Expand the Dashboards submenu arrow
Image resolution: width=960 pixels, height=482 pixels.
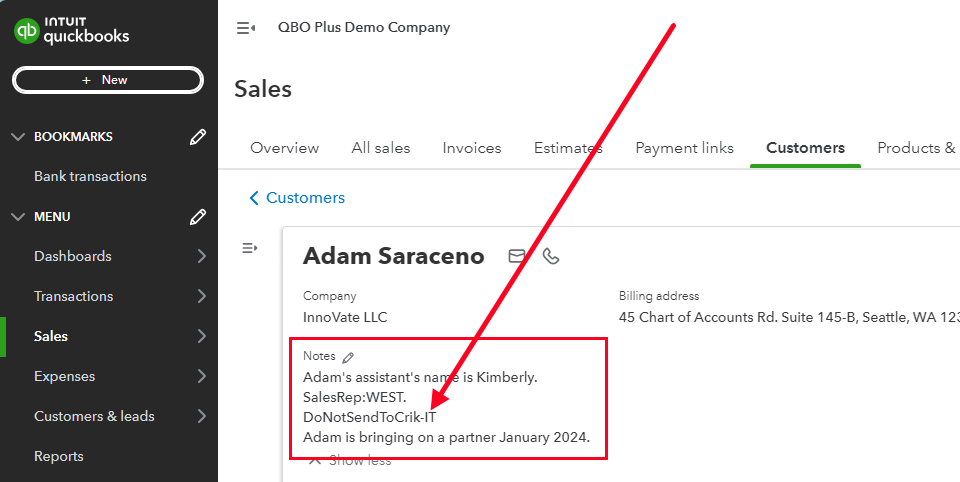[201, 256]
